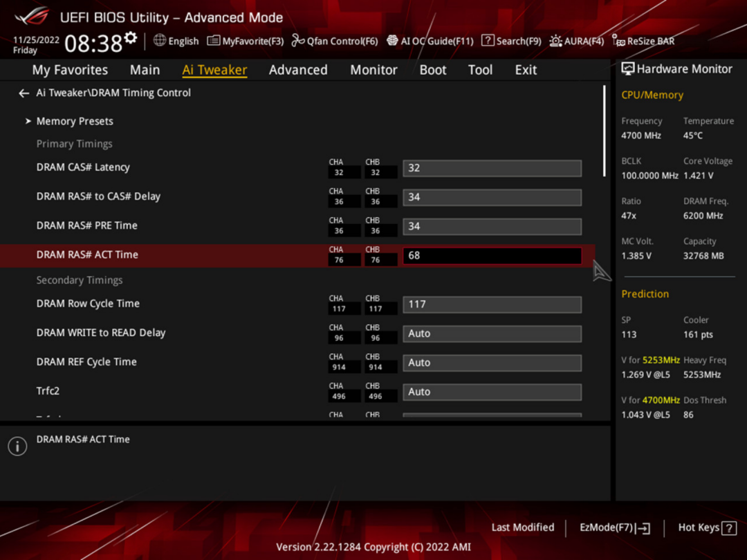
Task: Click the 161 pts cooler value
Action: (698, 335)
